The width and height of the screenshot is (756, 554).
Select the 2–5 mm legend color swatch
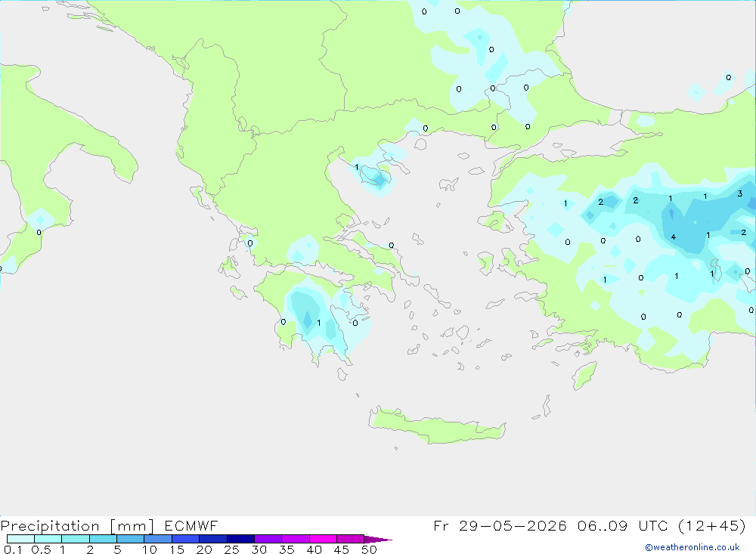click(x=103, y=539)
